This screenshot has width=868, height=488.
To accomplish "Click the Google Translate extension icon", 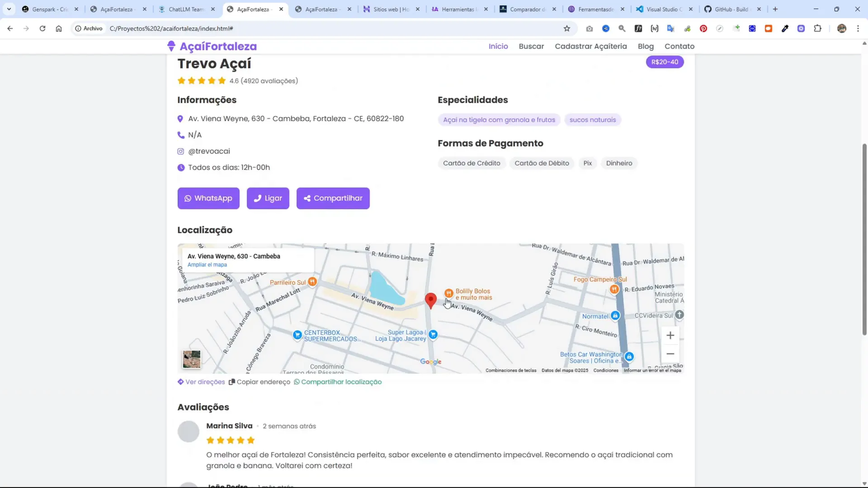I will 671,28.
